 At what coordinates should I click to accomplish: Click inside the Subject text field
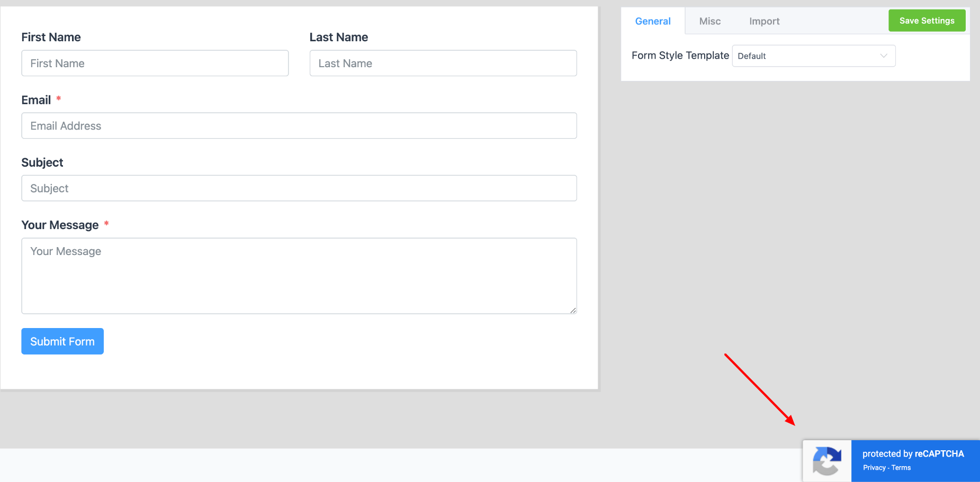pyautogui.click(x=299, y=188)
